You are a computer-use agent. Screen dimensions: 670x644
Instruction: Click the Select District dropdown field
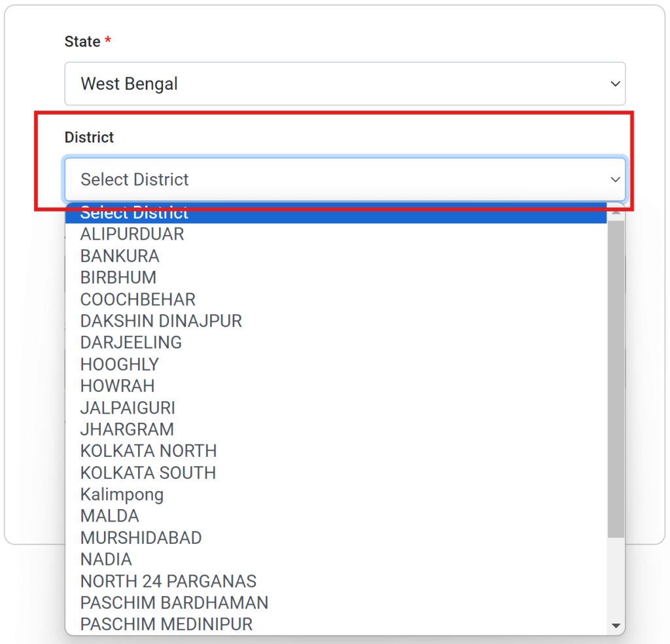click(x=345, y=179)
